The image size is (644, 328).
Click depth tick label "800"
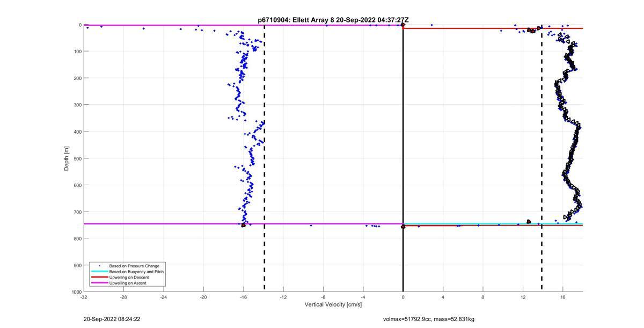tap(77, 238)
